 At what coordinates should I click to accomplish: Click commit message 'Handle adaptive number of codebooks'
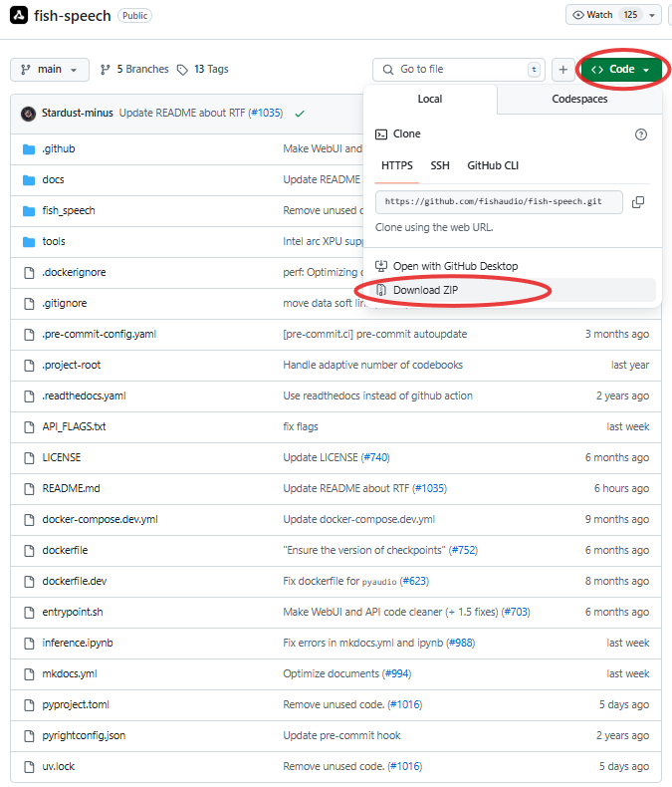[x=373, y=365]
